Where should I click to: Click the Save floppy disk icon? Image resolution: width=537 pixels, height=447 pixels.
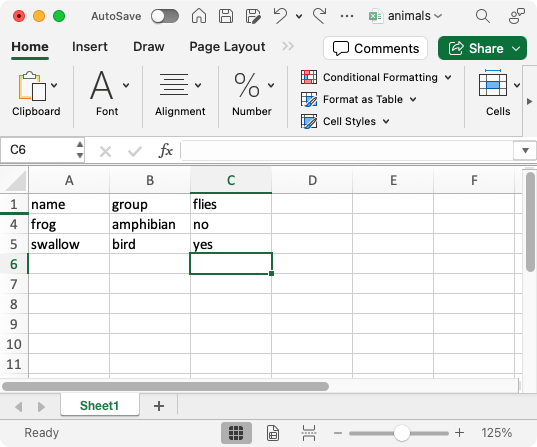pos(226,16)
